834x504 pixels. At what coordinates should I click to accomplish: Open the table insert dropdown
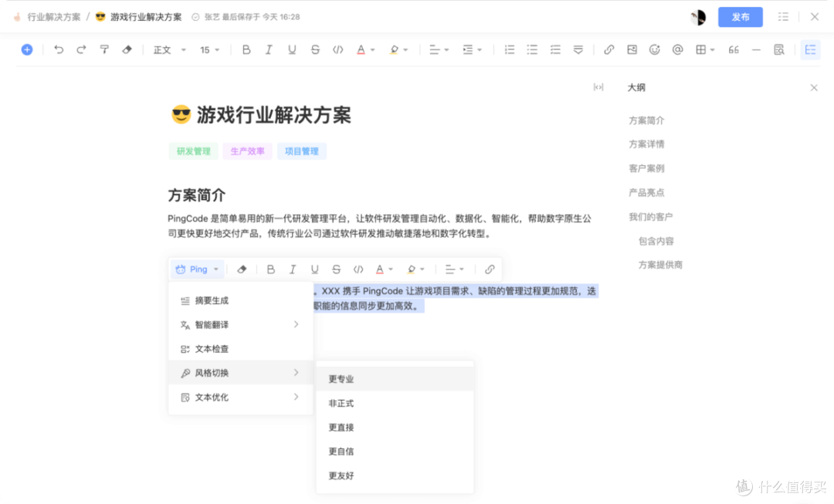pyautogui.click(x=705, y=50)
